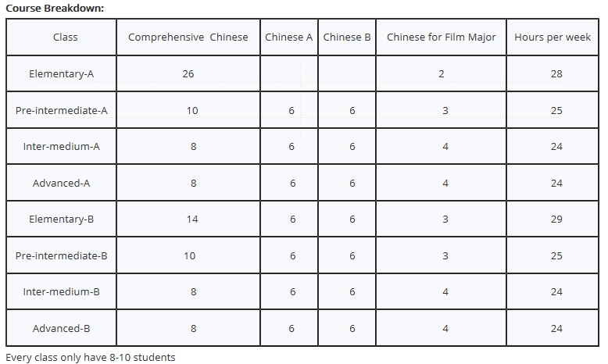Click the 29 hours per week cell
This screenshot has height=364, width=608.
point(556,219)
